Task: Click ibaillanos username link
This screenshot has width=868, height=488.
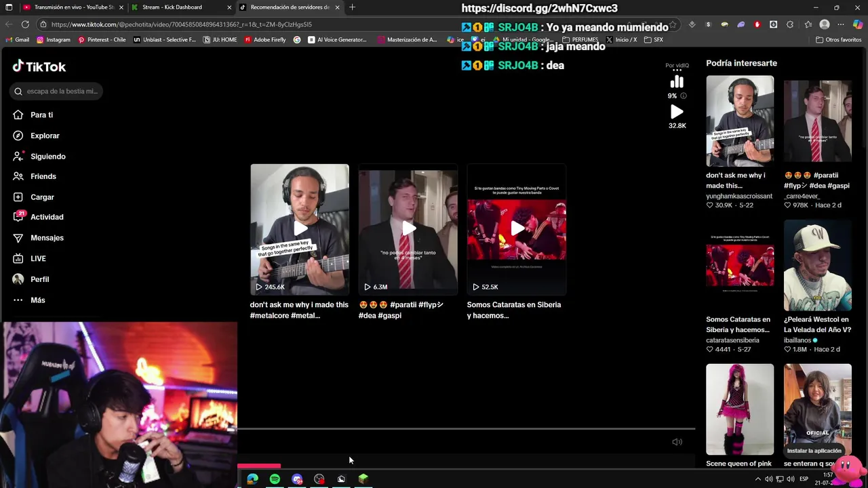Action: 798,340
